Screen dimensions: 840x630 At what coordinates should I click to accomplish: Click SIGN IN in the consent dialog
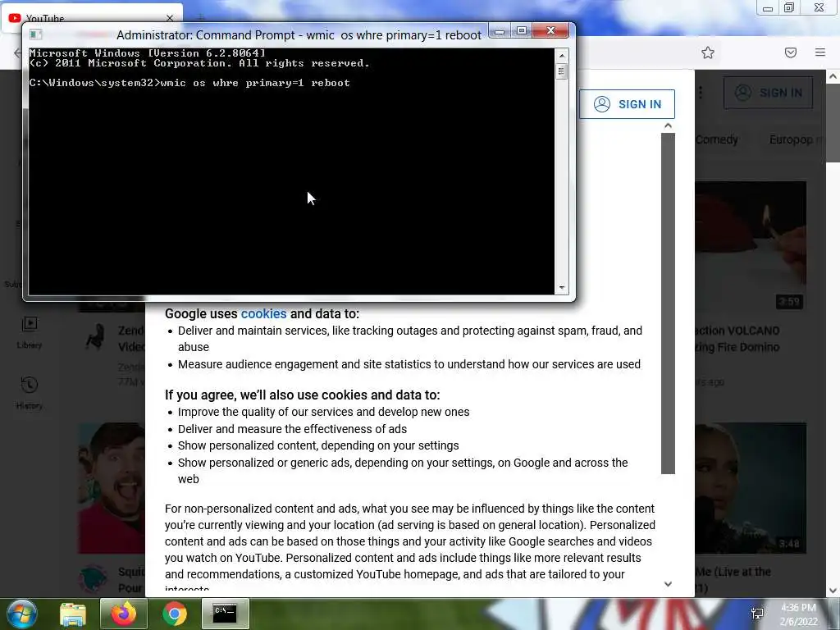[x=627, y=104]
